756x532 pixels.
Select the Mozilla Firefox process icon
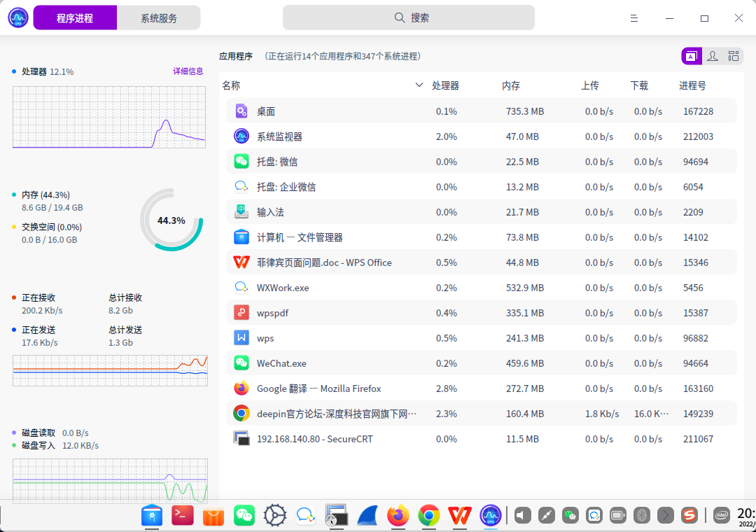point(241,388)
